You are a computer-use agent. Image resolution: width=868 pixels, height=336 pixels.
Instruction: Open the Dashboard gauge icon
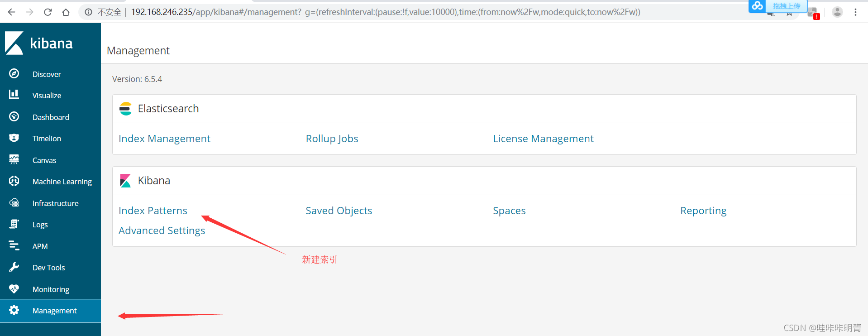[x=14, y=116]
